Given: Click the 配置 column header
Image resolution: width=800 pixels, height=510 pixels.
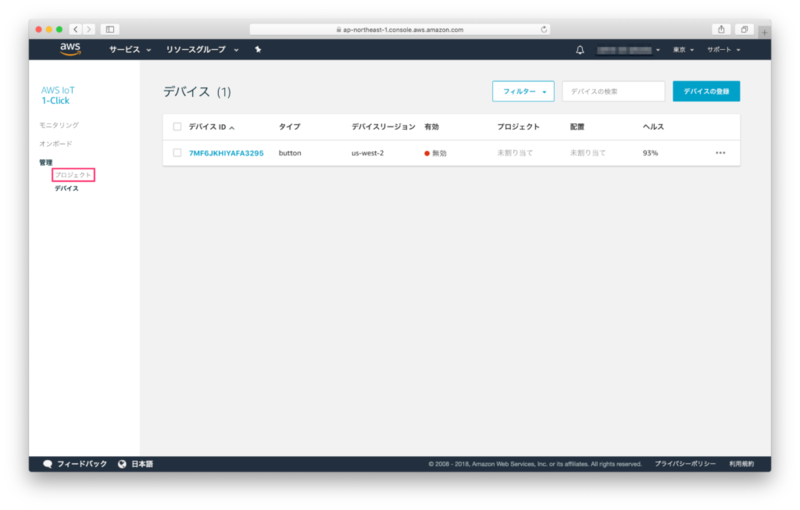Looking at the screenshot, I should [x=577, y=127].
